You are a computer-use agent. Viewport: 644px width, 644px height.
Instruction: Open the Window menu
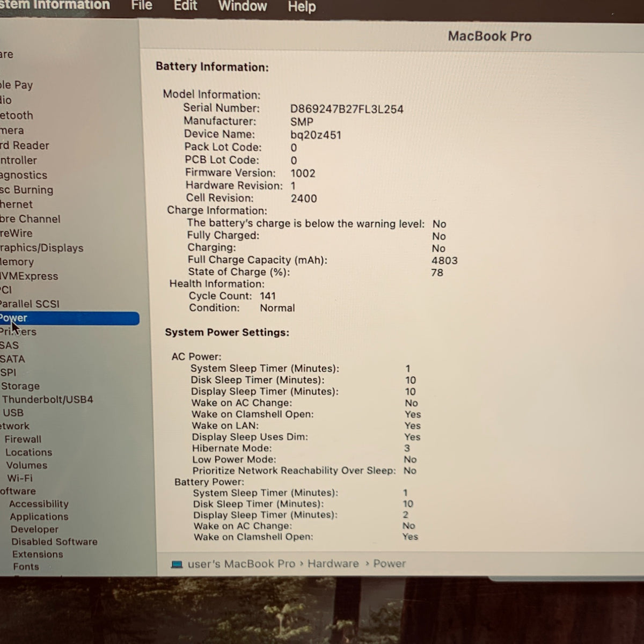coord(243,6)
